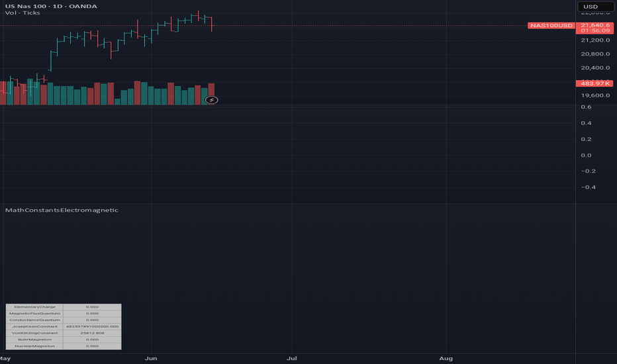
Task: Click the lightning bolt icon below the last candle
Action: pyautogui.click(x=212, y=100)
